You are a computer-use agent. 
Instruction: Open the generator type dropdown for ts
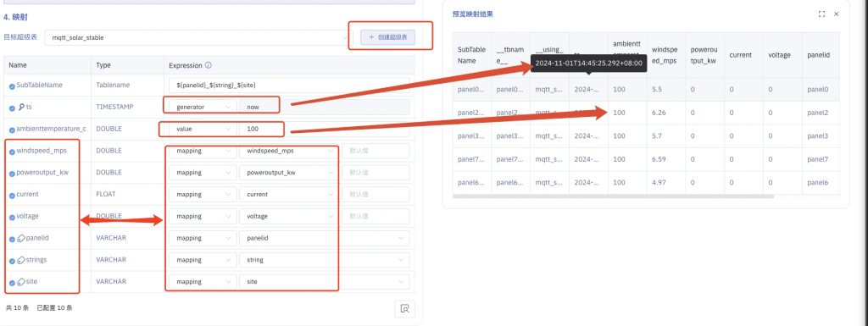click(x=203, y=107)
